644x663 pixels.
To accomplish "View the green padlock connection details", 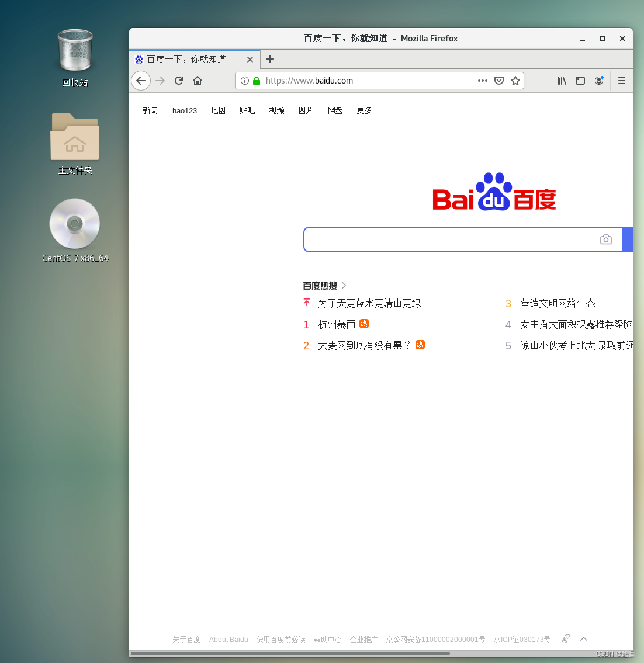I will point(257,81).
